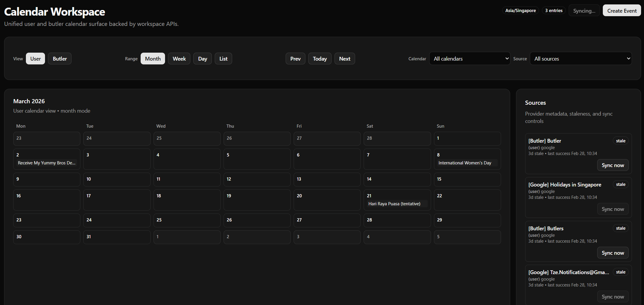Open International Women's Day event
Image resolution: width=644 pixels, height=305 pixels.
[x=465, y=163]
